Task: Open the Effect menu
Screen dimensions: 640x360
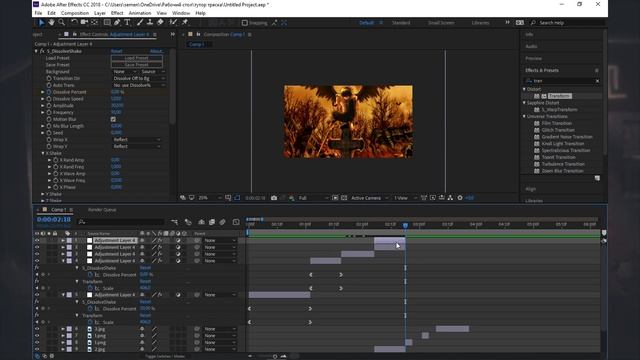Action: tap(117, 13)
